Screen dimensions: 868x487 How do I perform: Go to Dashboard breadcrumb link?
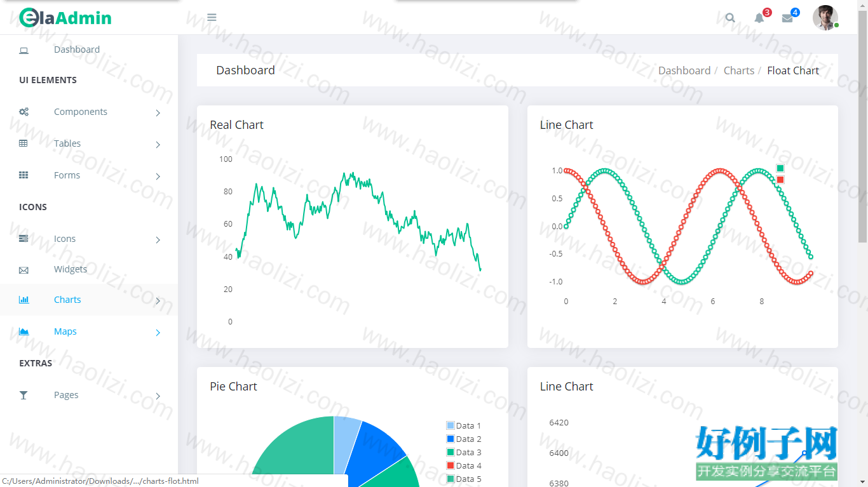pyautogui.click(x=684, y=70)
